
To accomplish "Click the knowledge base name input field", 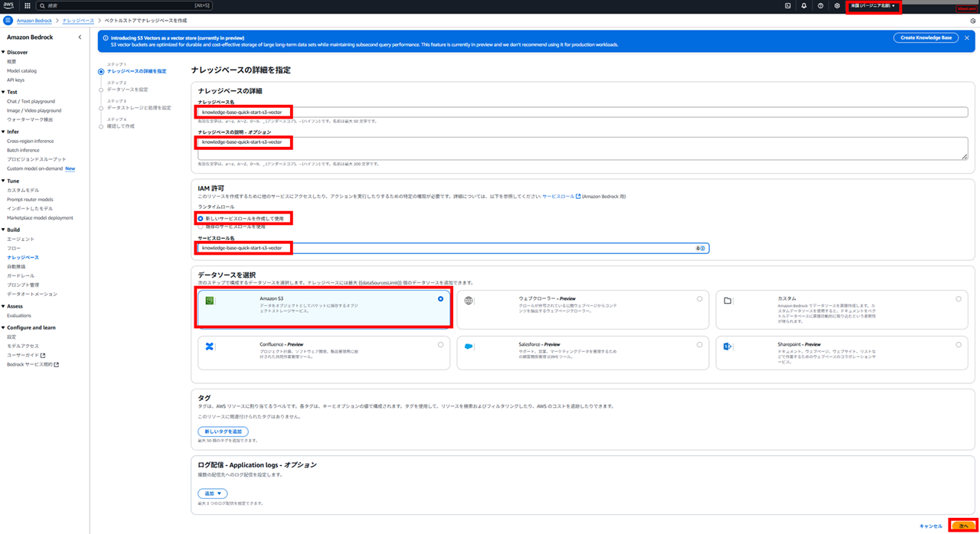I will pos(583,112).
